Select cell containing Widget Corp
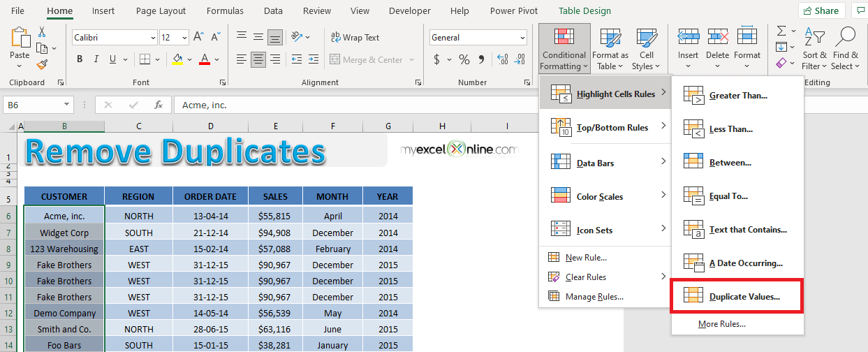Image resolution: width=868 pixels, height=352 pixels. click(x=64, y=233)
